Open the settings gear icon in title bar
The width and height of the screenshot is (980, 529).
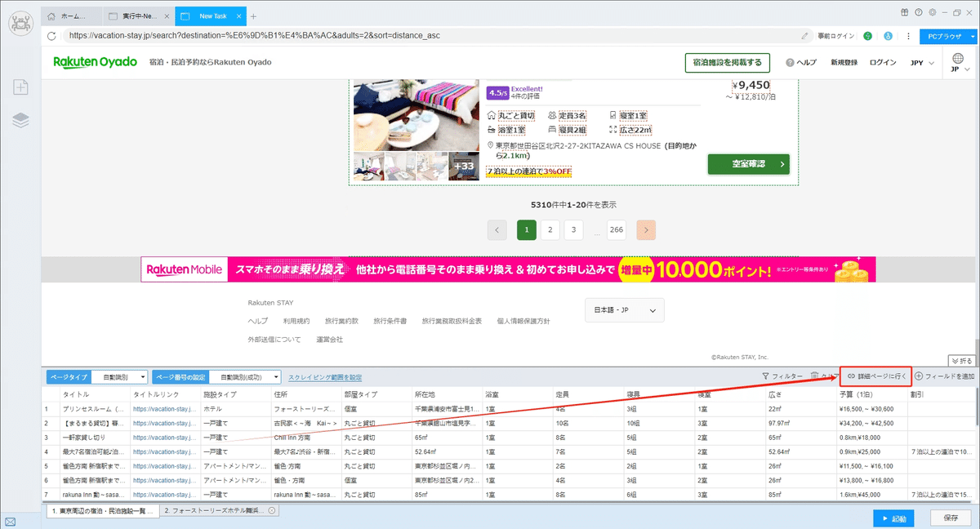[x=932, y=12]
